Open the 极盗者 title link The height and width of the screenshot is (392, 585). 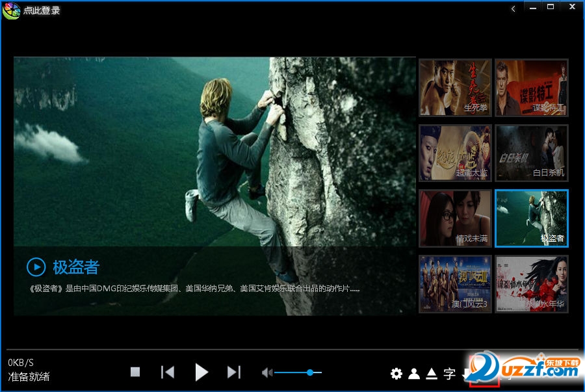tap(76, 267)
